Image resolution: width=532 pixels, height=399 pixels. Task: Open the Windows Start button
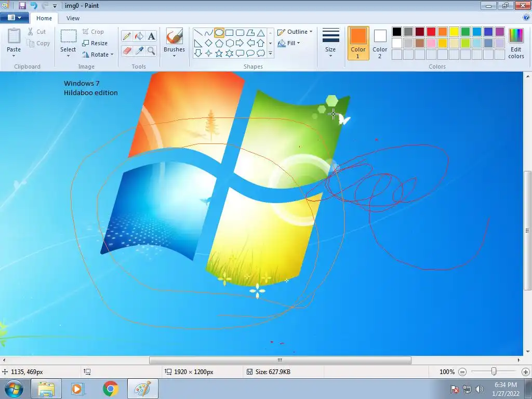(x=14, y=389)
